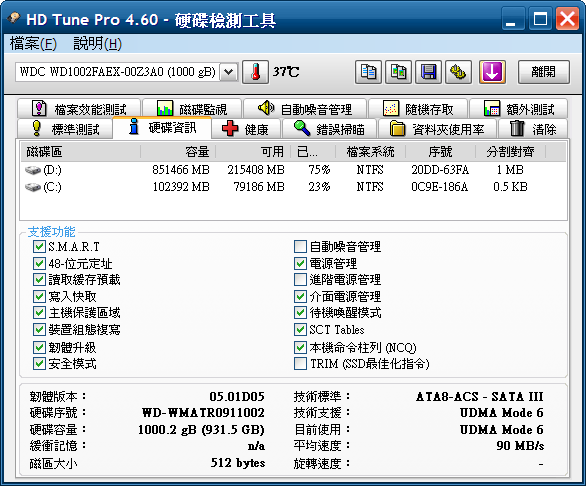The height and width of the screenshot is (486, 586).
Task: Select the 硬碟資訊 tab
Action: [x=162, y=127]
